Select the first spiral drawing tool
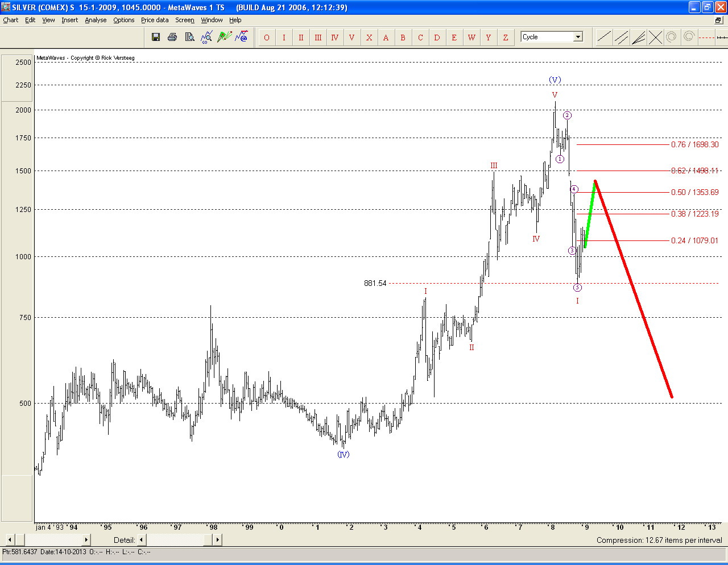Image resolution: width=728 pixels, height=565 pixels. [x=672, y=38]
